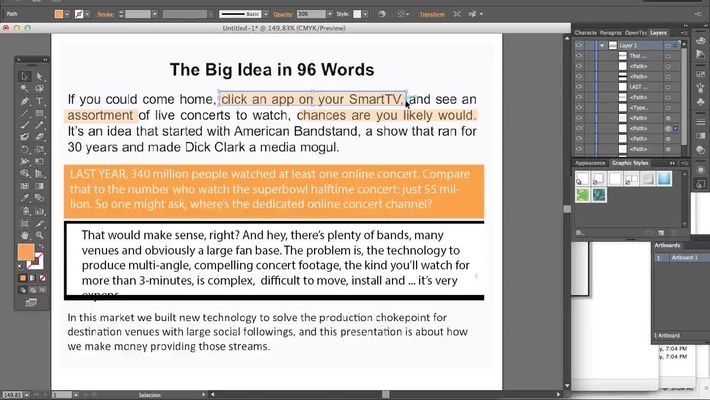Switch to Paragraph panel tab

(x=610, y=33)
